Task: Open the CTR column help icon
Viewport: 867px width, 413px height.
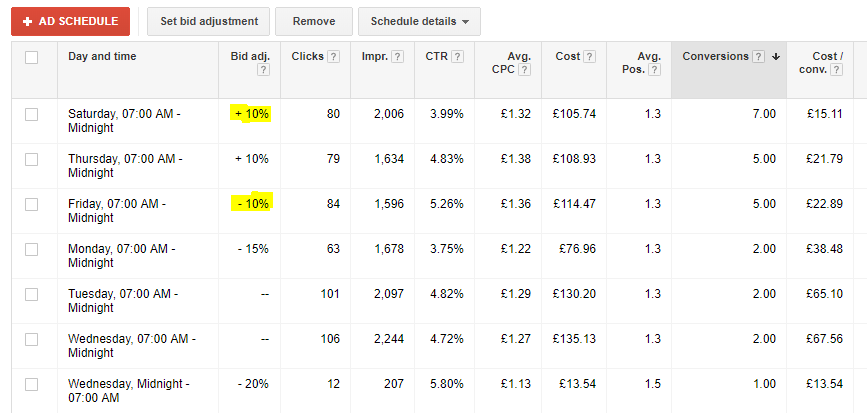Action: click(x=457, y=56)
